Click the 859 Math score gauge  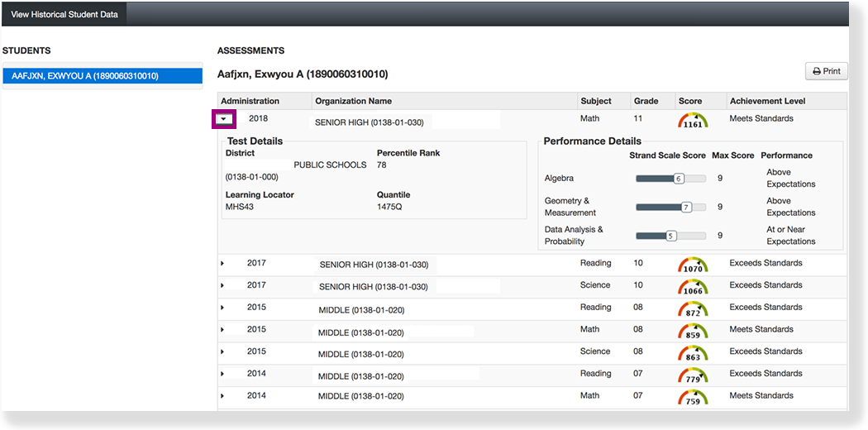pos(693,332)
